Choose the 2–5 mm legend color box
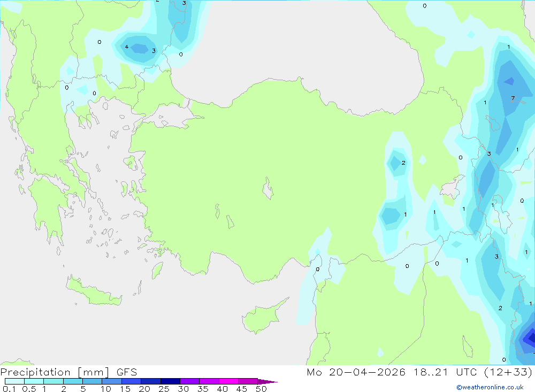 (73, 381)
